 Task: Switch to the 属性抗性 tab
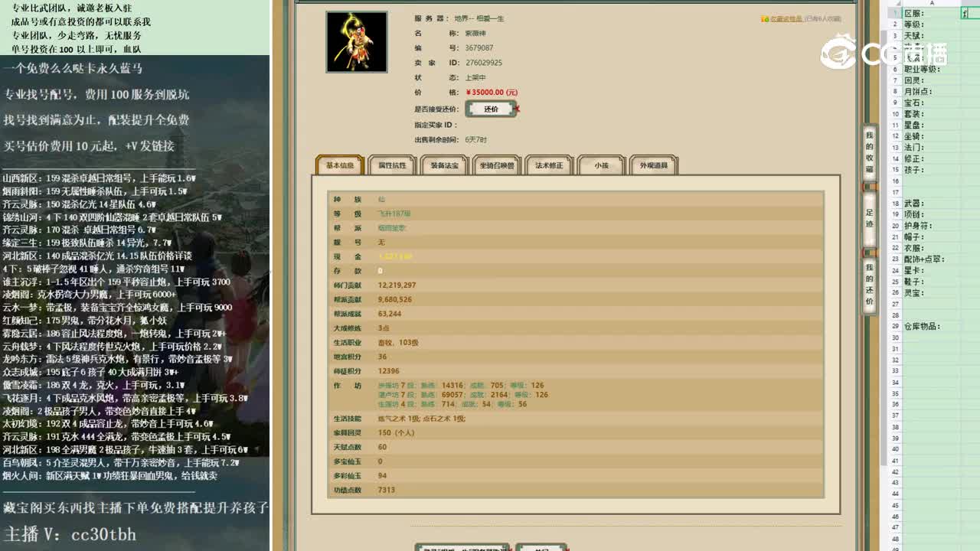point(392,165)
